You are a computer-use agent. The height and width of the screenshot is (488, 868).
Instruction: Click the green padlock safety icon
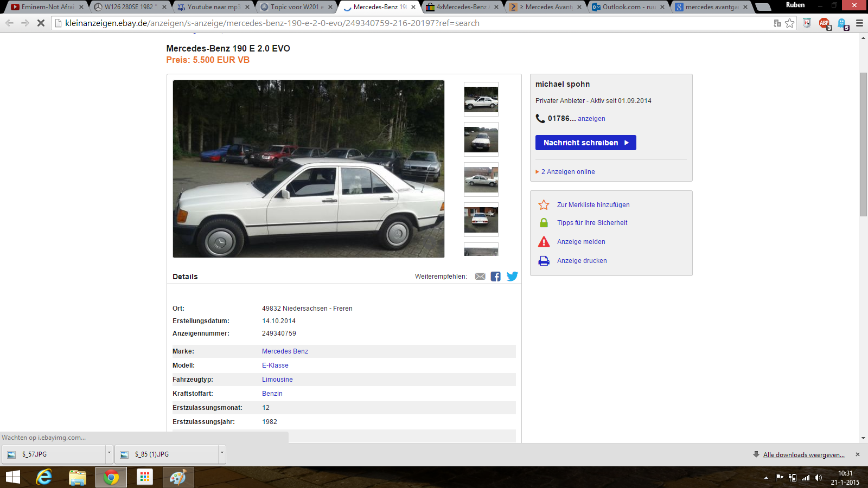(x=544, y=223)
